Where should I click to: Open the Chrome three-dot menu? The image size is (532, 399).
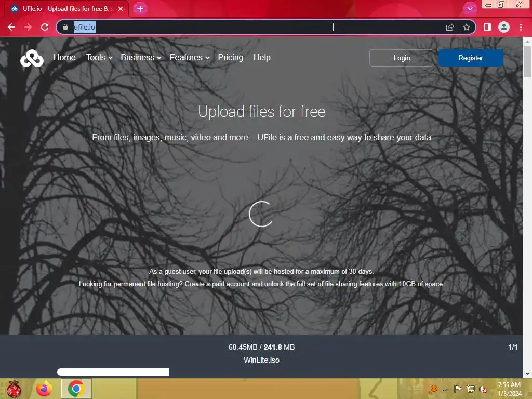[x=521, y=27]
